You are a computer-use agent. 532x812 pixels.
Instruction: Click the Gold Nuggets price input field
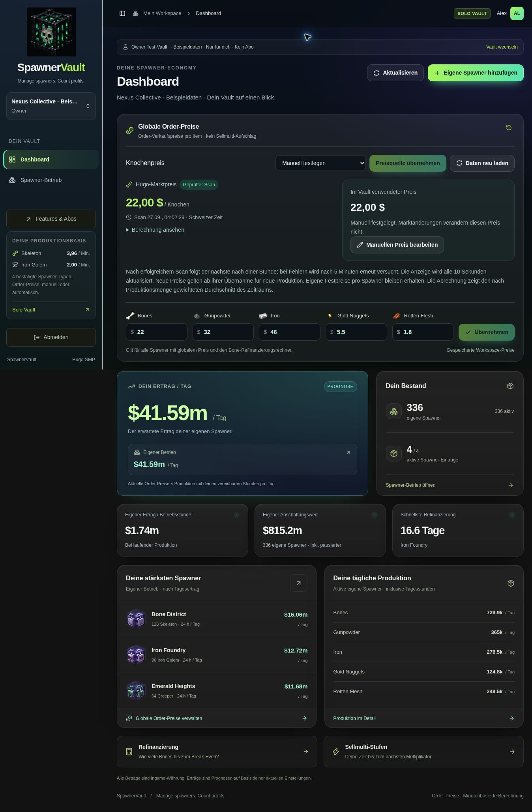click(356, 332)
